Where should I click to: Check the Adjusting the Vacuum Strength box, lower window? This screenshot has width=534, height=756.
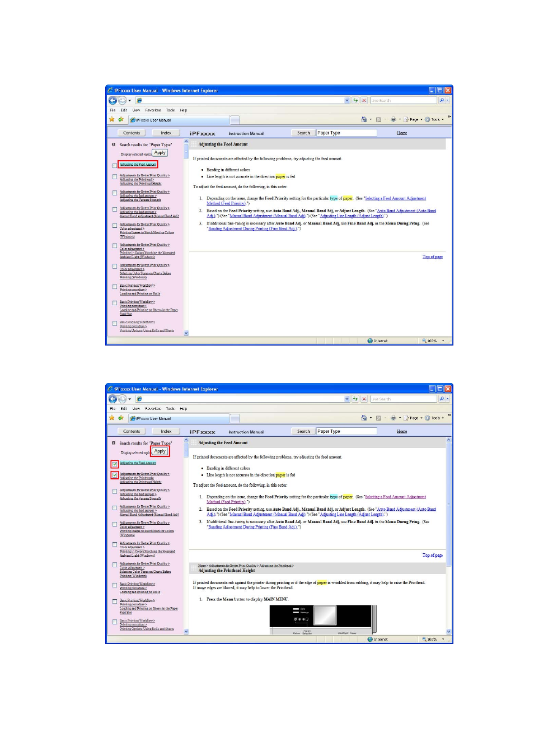click(115, 492)
